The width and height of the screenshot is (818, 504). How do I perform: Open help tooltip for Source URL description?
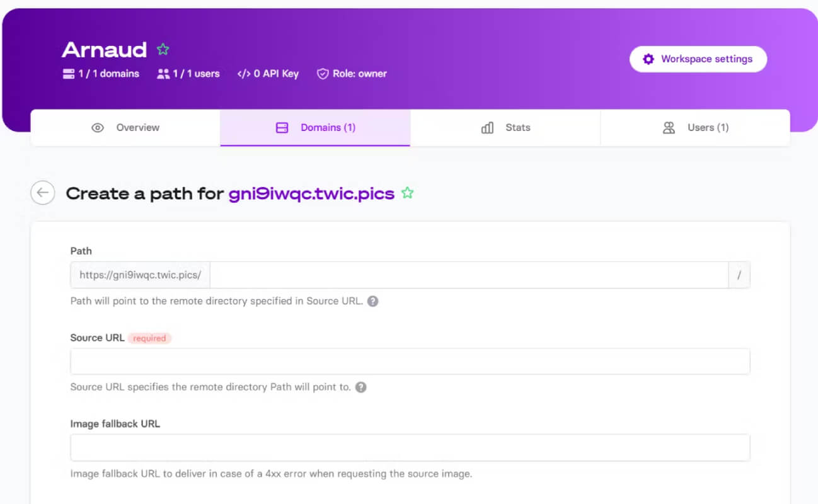(360, 387)
